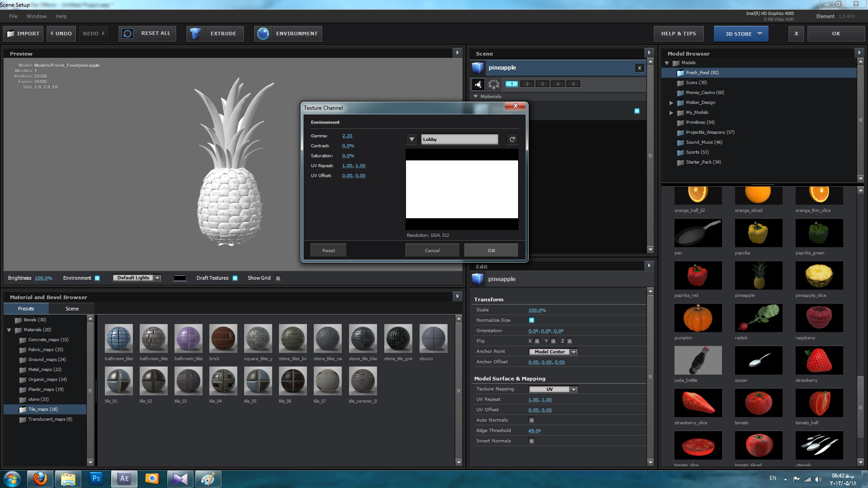The height and width of the screenshot is (488, 868).
Task: Click the Reset button in Texture Channel
Action: [328, 250]
